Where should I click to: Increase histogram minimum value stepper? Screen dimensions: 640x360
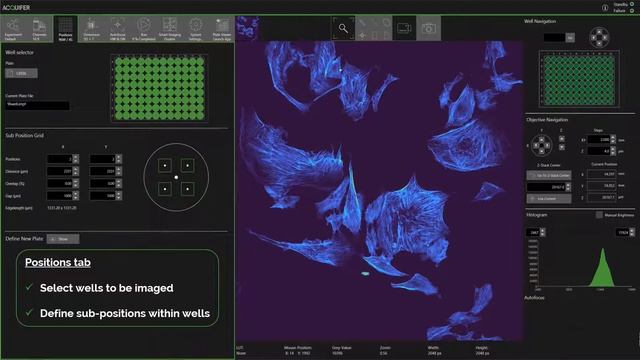point(542,230)
